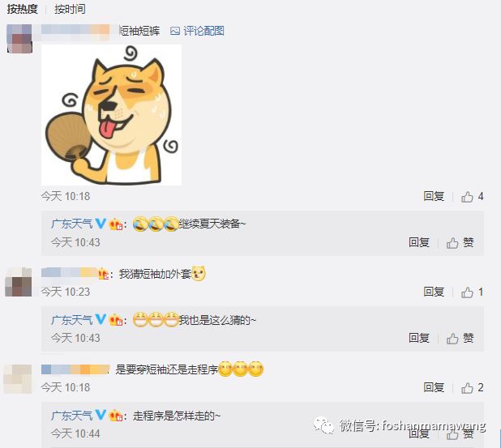This screenshot has height=448, width=501.
Task: Open the 评论配图 image link
Action: pyautogui.click(x=203, y=31)
